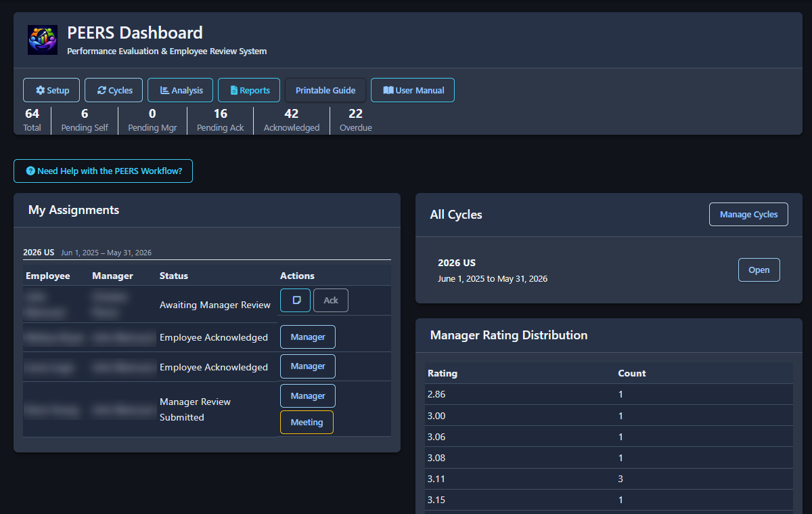Viewport: 812px width, 514px height.
Task: Click rating value 3.11
Action: [x=436, y=478]
